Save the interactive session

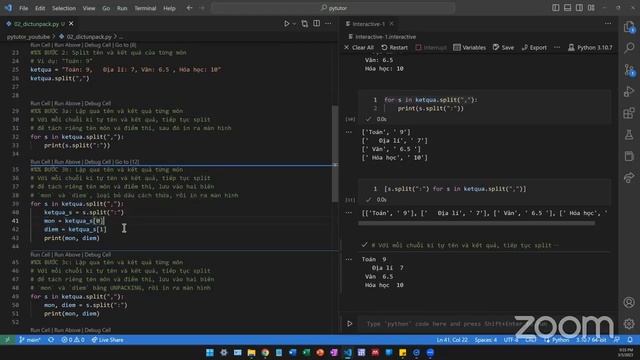point(503,47)
